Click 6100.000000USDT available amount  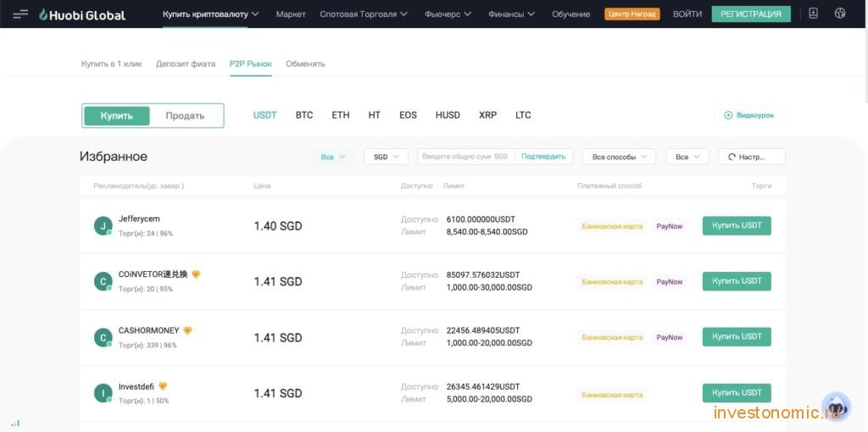tap(481, 219)
